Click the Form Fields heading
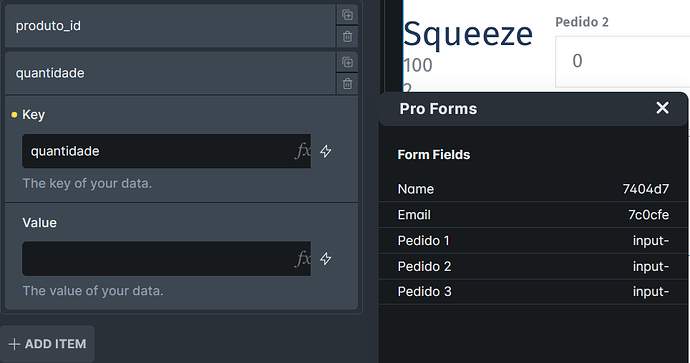 point(433,155)
